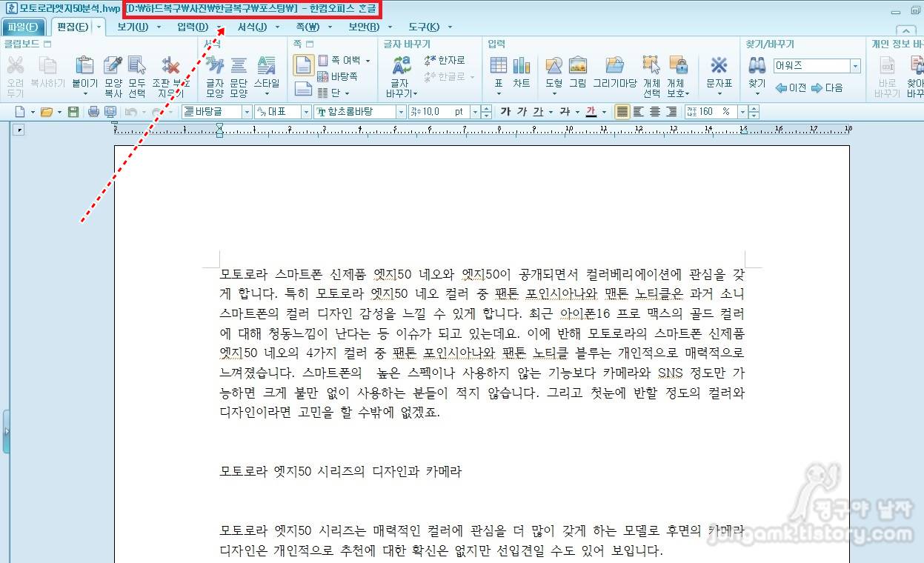
Task: Expand font color dropdown arrow
Action: point(605,112)
